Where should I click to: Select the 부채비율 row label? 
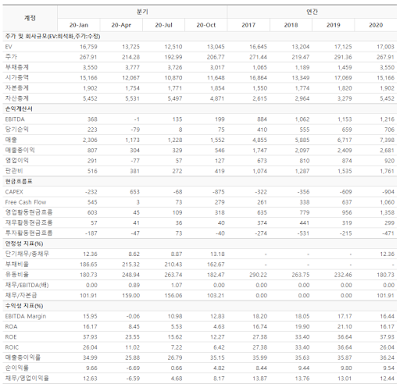click(x=17, y=264)
